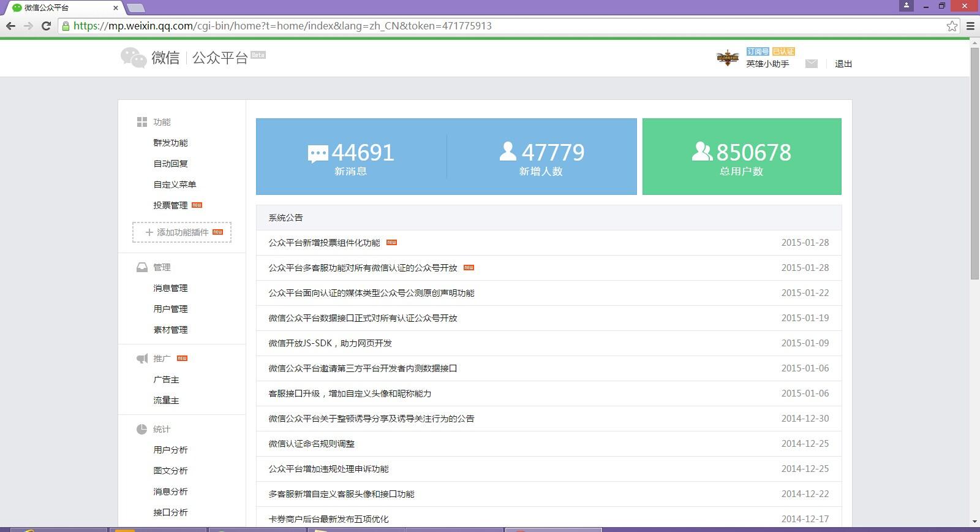Screen dimensions: 980x532
Task: Open the 数据接口正式对所有认证公众号开放 announcement
Action: point(363,318)
